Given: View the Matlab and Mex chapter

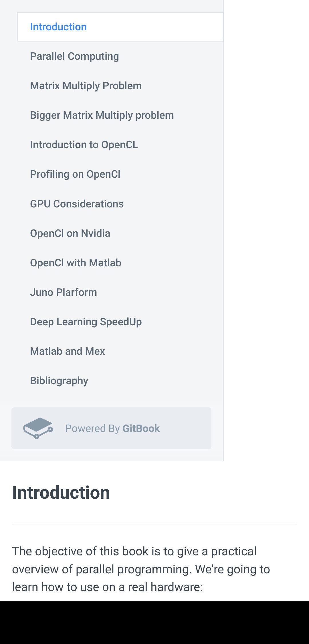Looking at the screenshot, I should tap(68, 351).
